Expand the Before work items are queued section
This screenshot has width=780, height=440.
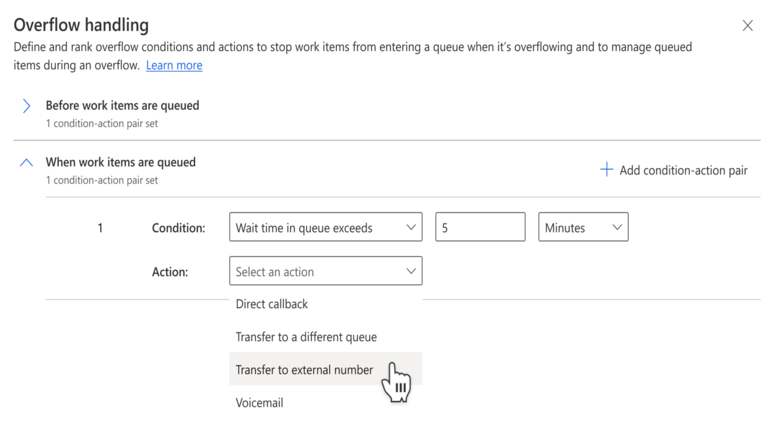click(x=26, y=106)
